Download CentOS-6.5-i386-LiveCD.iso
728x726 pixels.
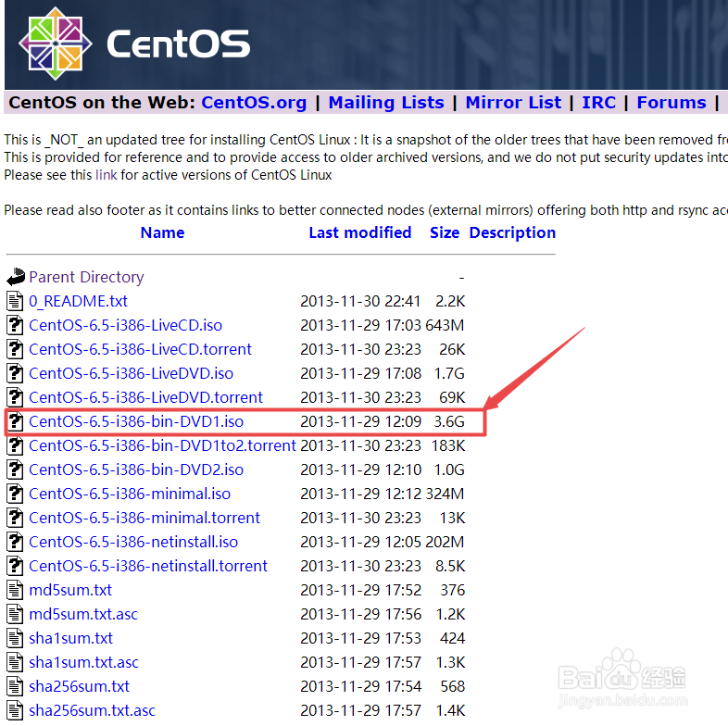[x=125, y=325]
